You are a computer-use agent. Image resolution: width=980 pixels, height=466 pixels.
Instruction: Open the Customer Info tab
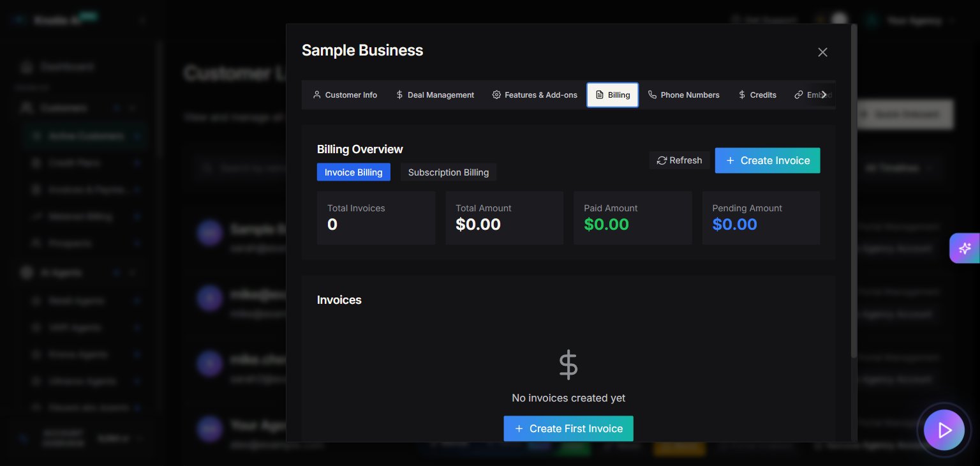pyautogui.click(x=345, y=94)
